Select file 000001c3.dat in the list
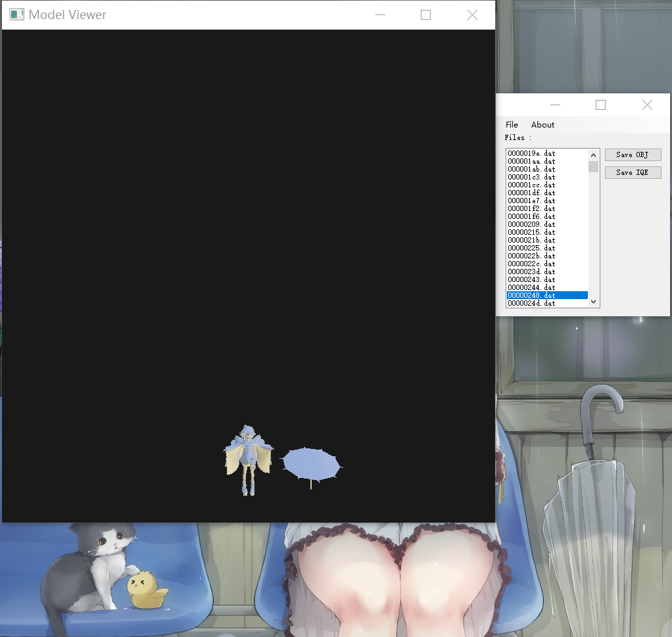The width and height of the screenshot is (672, 637). coord(547,177)
